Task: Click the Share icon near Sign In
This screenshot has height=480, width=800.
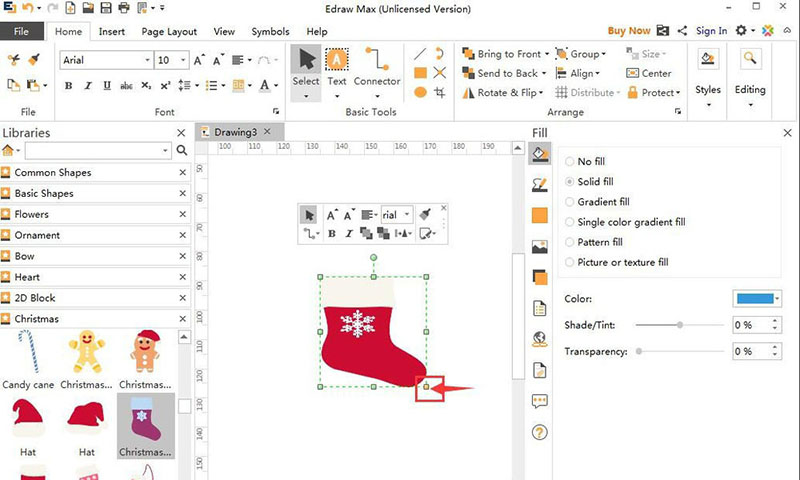Action: coord(682,31)
